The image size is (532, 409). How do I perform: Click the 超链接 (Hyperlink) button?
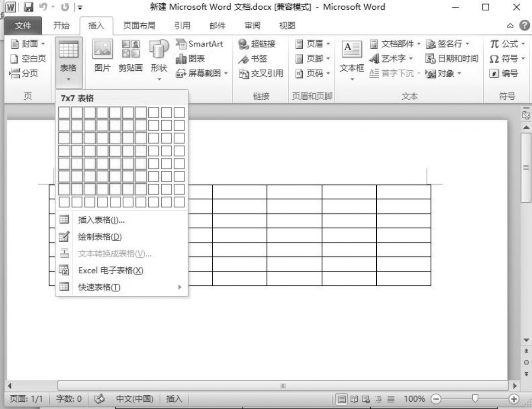(x=257, y=44)
